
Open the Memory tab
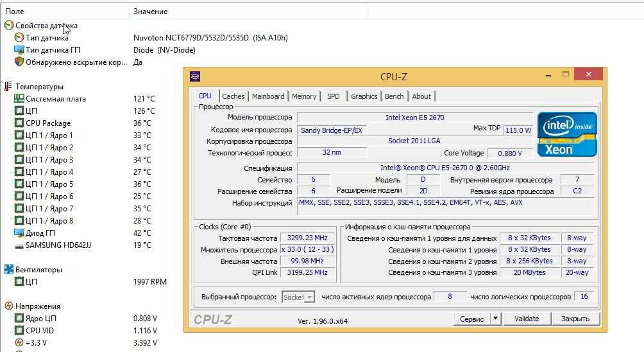coord(304,96)
